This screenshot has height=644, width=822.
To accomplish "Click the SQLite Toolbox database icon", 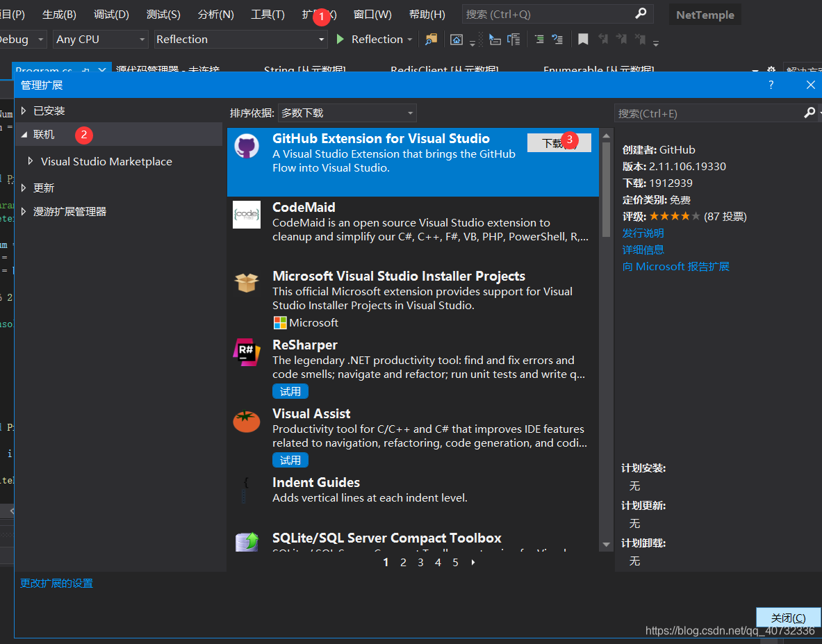I will [247, 542].
